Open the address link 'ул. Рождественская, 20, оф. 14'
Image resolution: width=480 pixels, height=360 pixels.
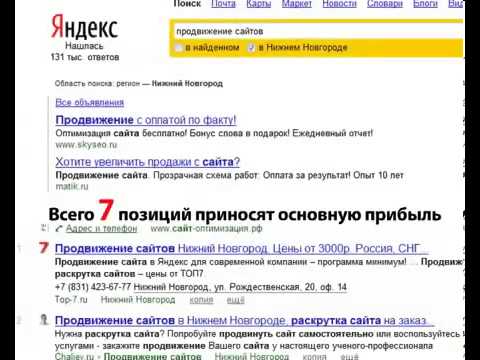(x=240, y=287)
